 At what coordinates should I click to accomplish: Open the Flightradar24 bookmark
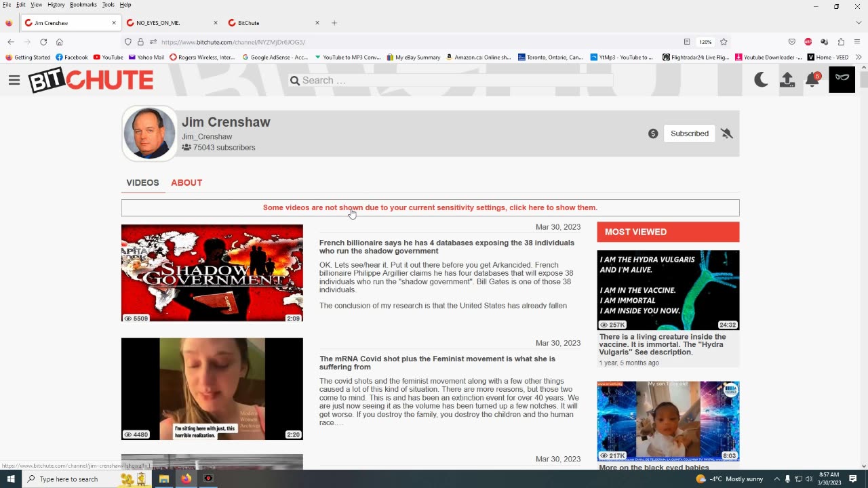pyautogui.click(x=696, y=58)
